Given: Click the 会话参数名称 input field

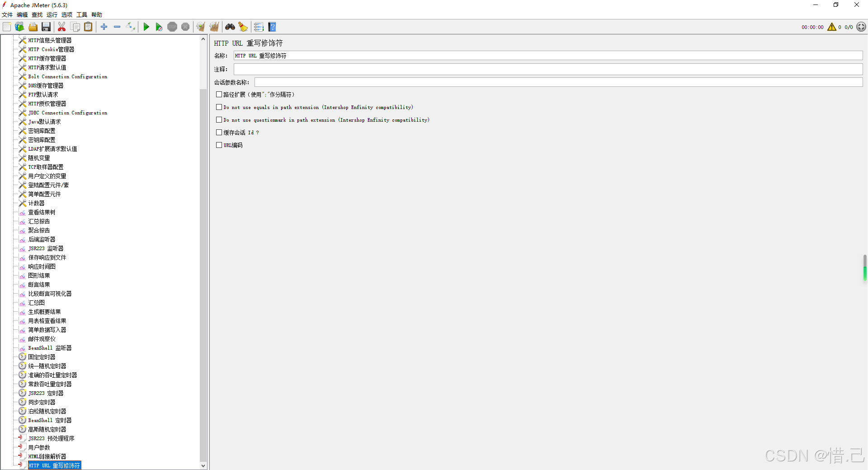Looking at the screenshot, I should pyautogui.click(x=558, y=82).
